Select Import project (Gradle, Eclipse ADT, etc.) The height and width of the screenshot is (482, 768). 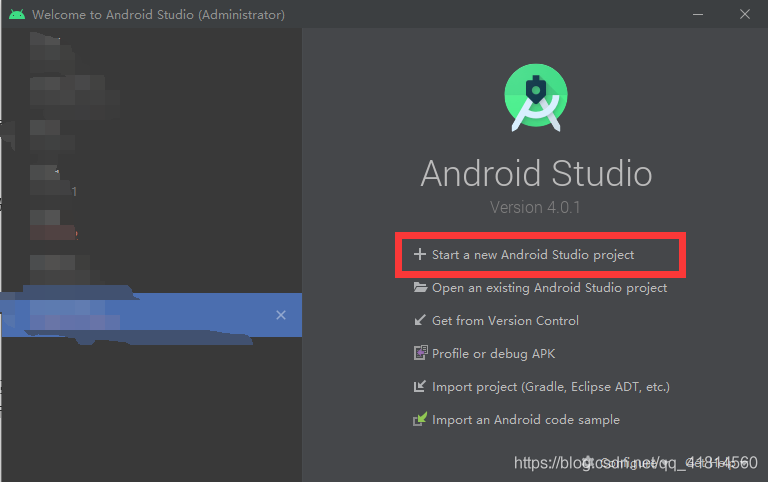(x=550, y=387)
